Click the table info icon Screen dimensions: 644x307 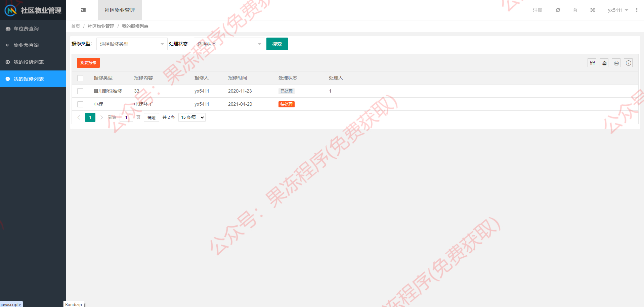coord(629,63)
